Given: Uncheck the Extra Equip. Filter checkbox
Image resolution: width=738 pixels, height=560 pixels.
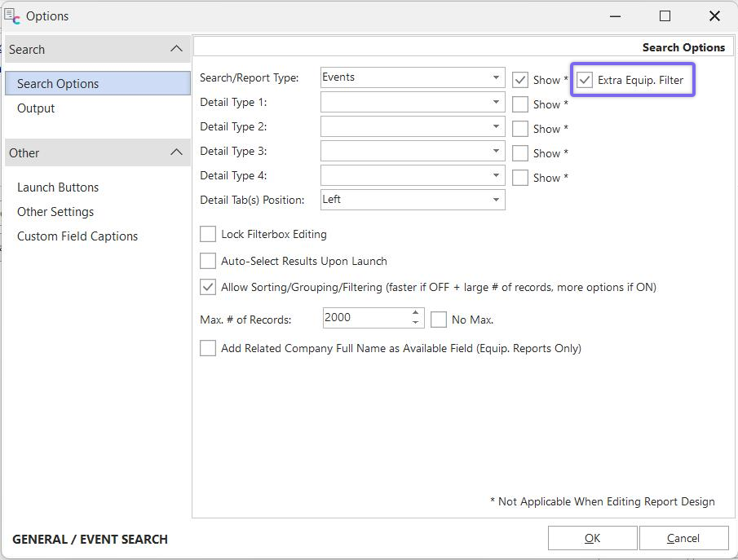Looking at the screenshot, I should tap(585, 80).
